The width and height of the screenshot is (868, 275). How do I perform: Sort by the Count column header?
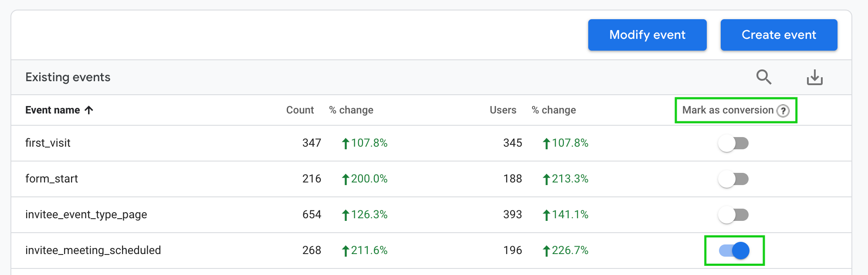click(300, 110)
